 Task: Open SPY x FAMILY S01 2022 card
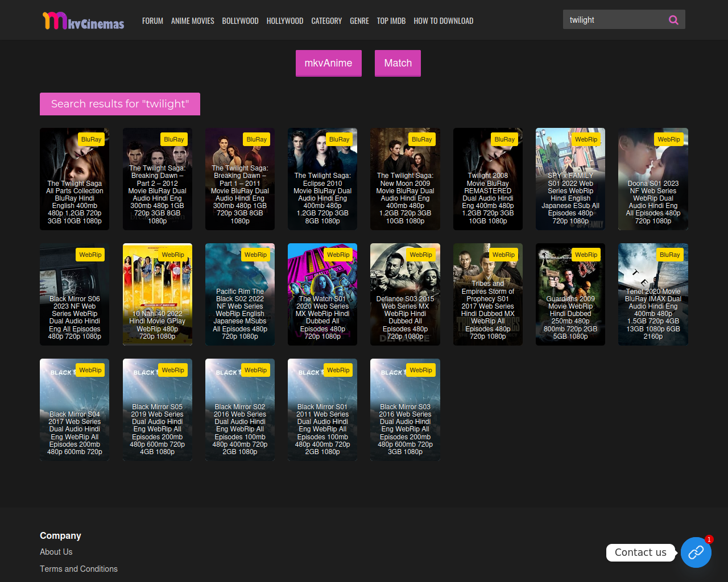(x=570, y=179)
